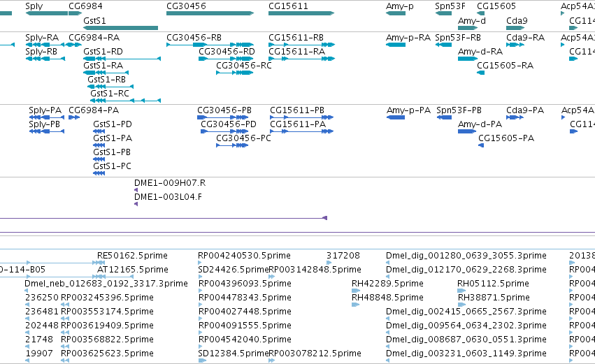This screenshot has height=364, width=595.
Task: Click the CG6984 gene label in top track
Action: [85, 6]
